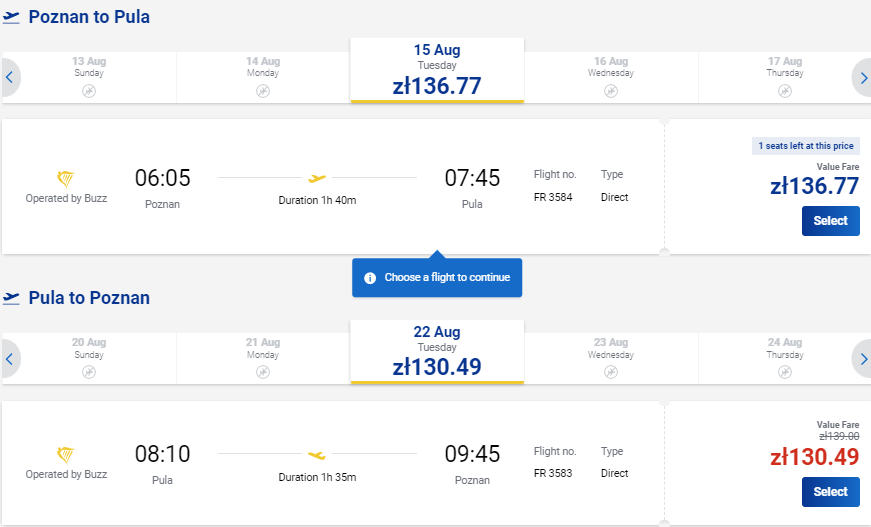Click the no-flight icon under 13 Aug Sunday

tap(89, 91)
